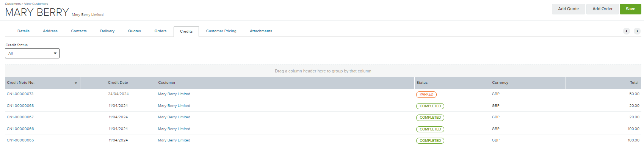Click the Add Quote button
Screen dimensions: 644x146
pyautogui.click(x=568, y=9)
